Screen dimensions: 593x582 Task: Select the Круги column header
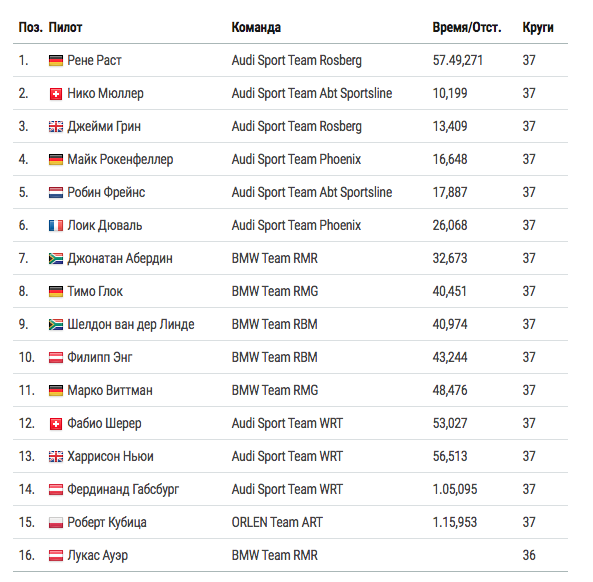coord(538,27)
